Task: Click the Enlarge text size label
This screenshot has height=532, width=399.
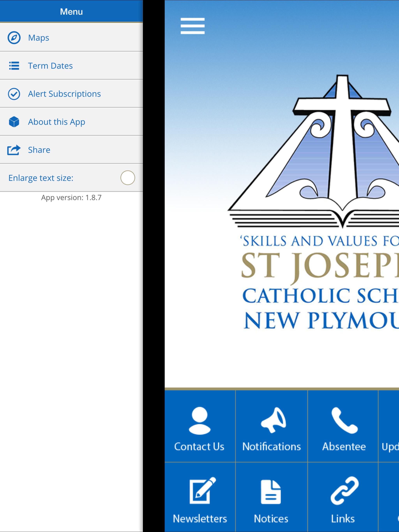Action: click(x=41, y=178)
